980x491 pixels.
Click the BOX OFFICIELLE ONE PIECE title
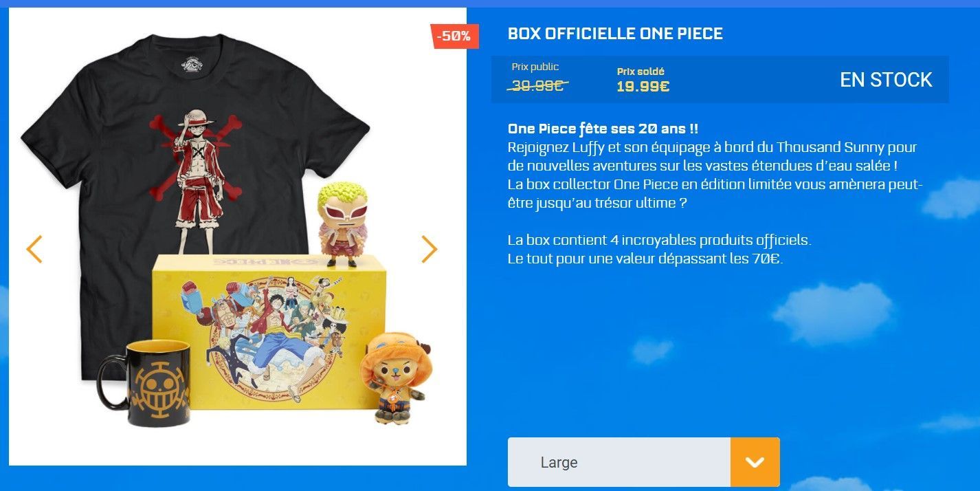(615, 33)
